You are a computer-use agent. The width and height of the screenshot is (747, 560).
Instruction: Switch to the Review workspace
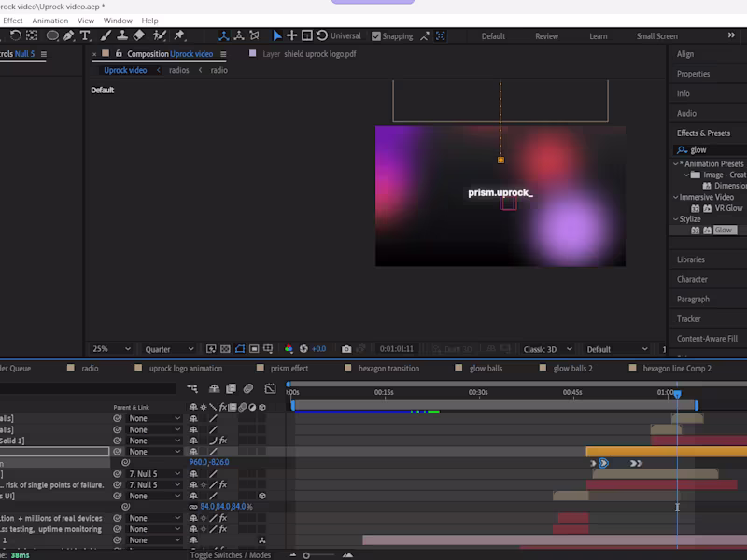click(x=546, y=36)
